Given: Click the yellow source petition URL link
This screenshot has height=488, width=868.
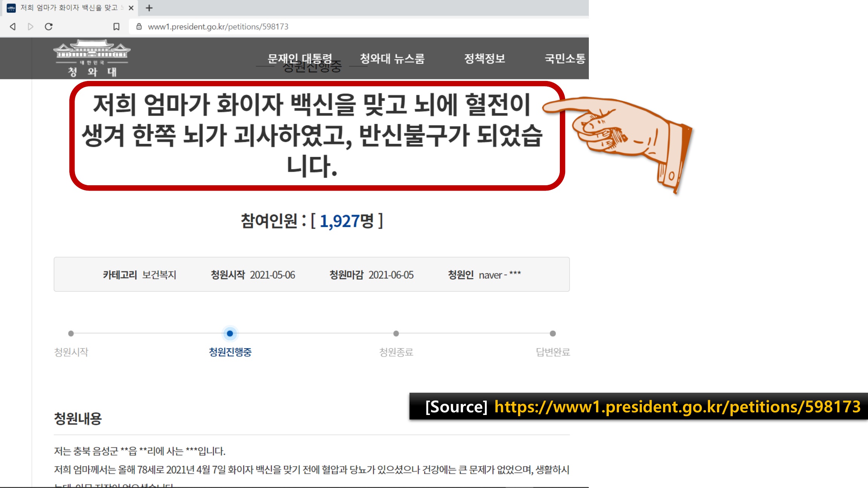Looking at the screenshot, I should 677,407.
